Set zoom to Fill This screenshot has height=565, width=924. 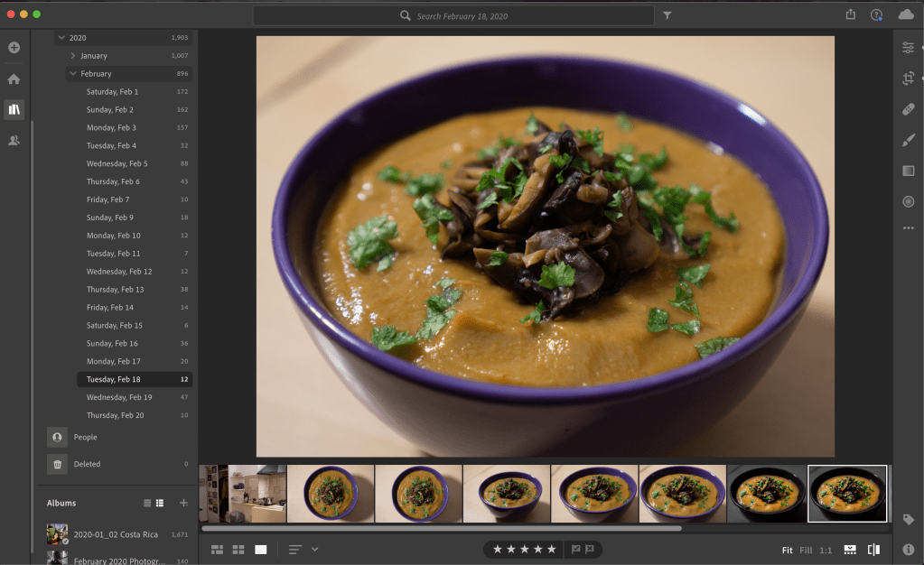806,550
